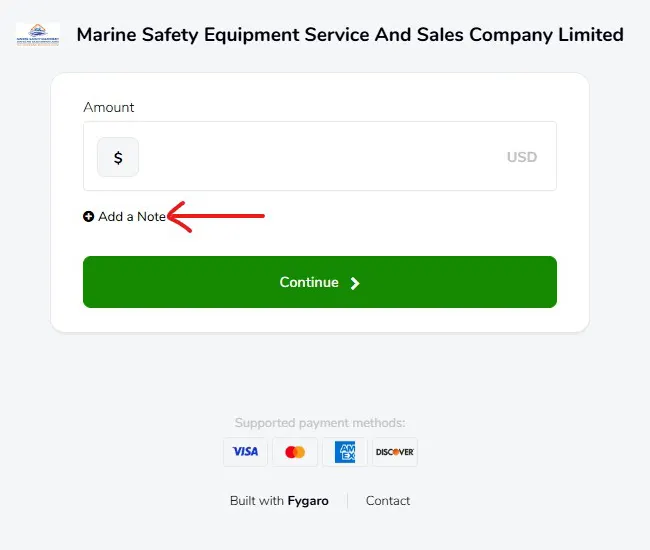Viewport: 650px width, 550px height.
Task: Select the Discover card icon
Action: coord(394,452)
